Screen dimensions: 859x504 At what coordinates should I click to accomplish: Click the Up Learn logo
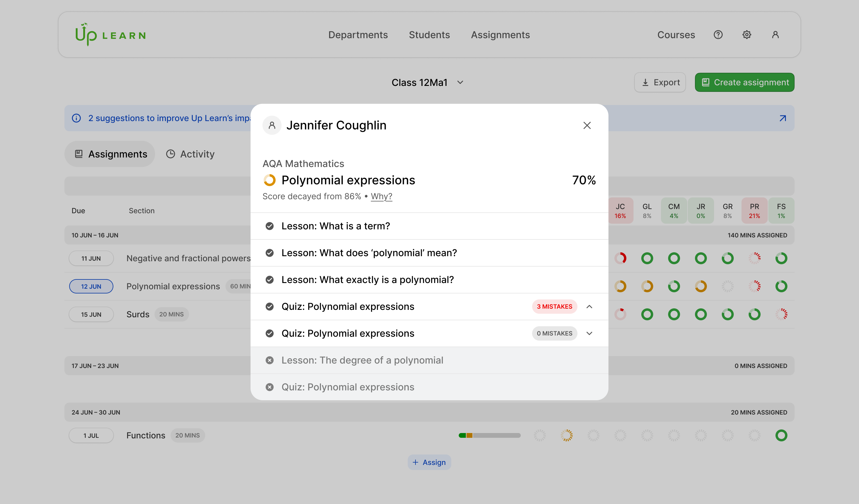click(110, 35)
